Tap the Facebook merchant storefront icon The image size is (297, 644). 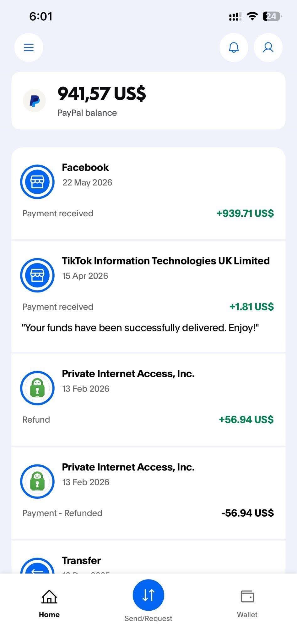pos(37,182)
